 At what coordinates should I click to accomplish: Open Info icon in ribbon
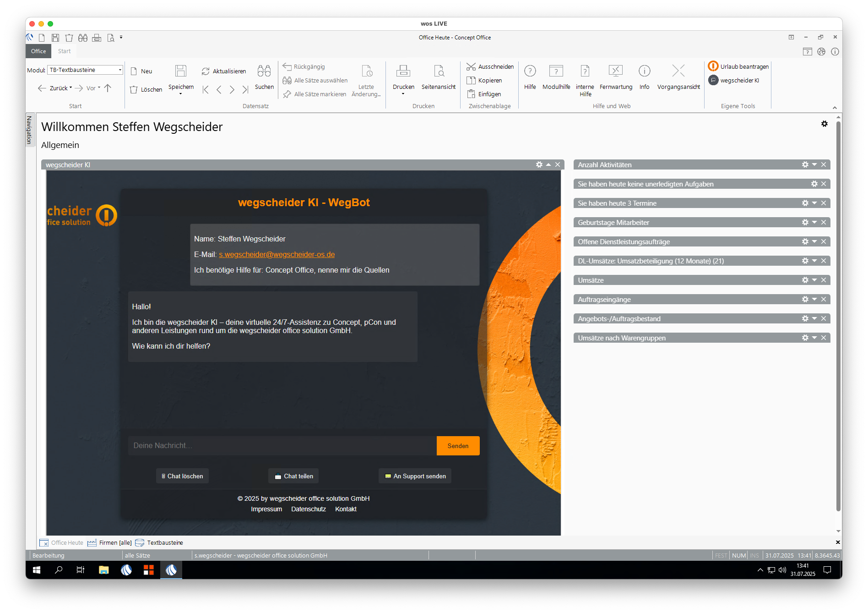tap(644, 71)
